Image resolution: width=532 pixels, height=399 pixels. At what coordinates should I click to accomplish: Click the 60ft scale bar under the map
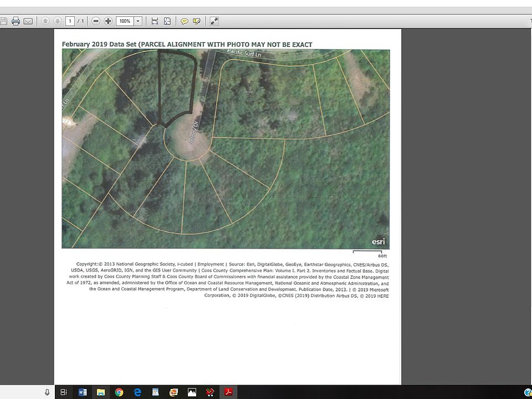tap(368, 253)
